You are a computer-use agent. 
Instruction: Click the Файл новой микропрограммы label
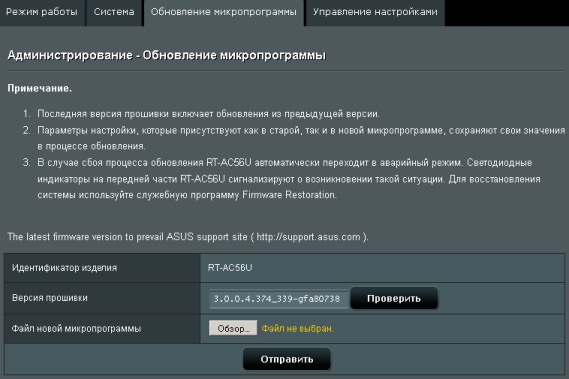click(76, 329)
